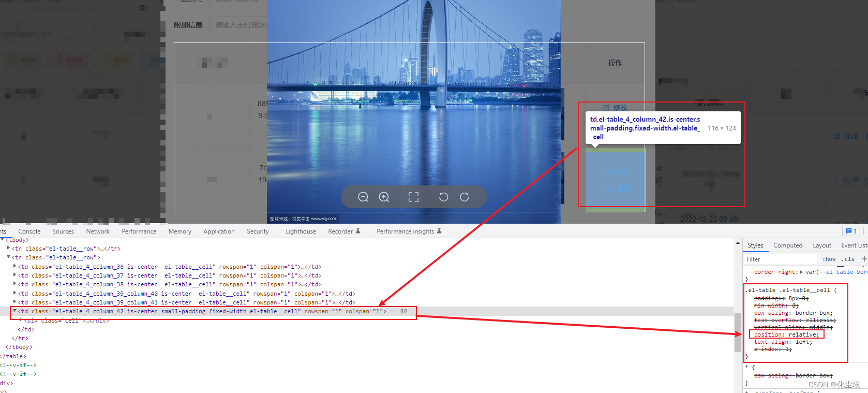
Task: Open the Recorder tab
Action: click(344, 231)
